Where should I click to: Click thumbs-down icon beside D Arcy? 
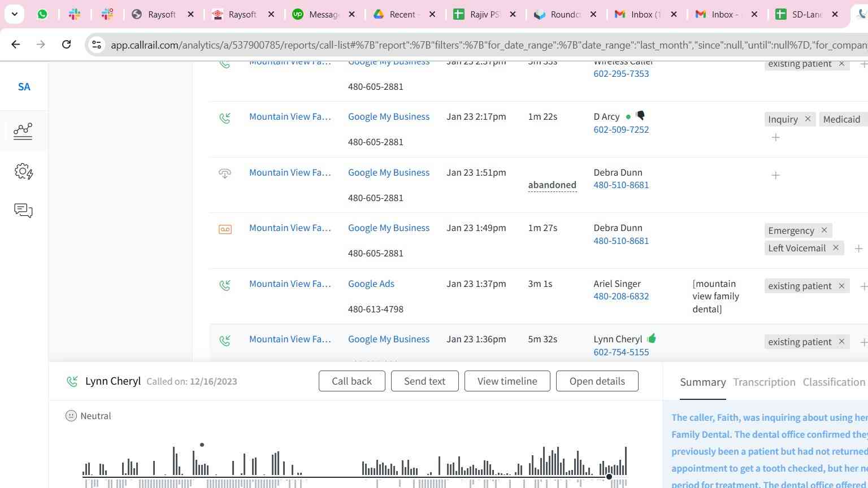[640, 116]
